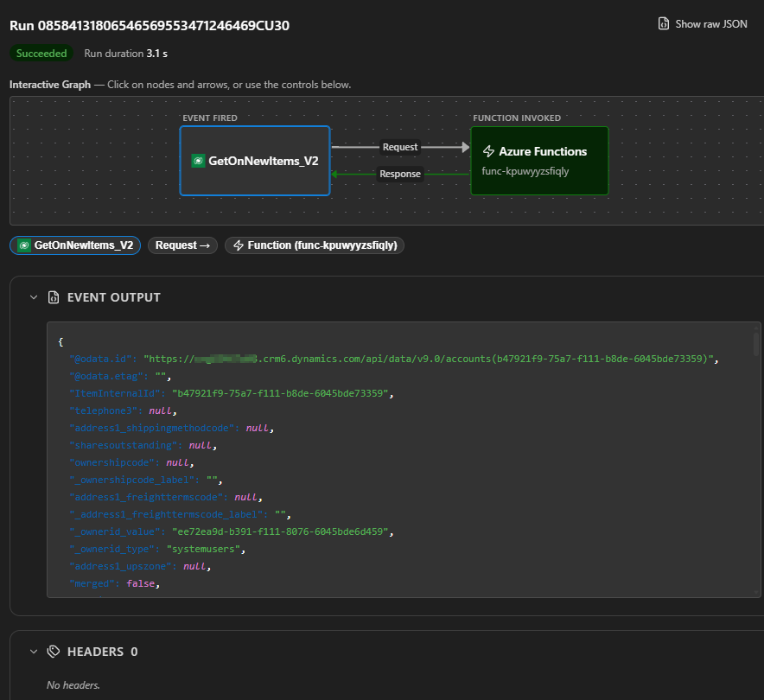Click the "sharesoutstanding" key

coord(124,445)
